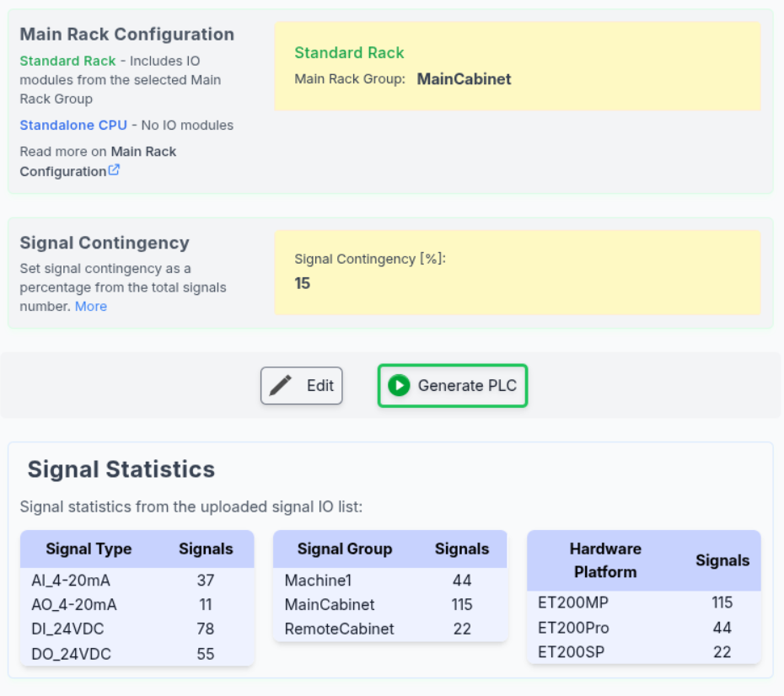
Task: Click the Signal Group column header
Action: point(344,549)
